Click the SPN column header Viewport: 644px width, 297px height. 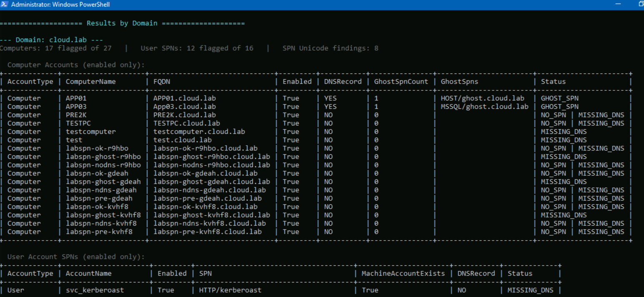(205, 274)
